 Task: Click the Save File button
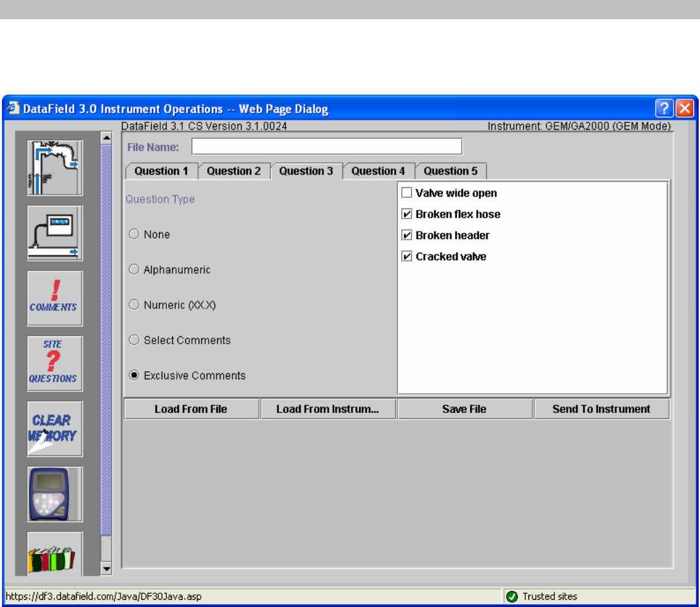click(464, 409)
